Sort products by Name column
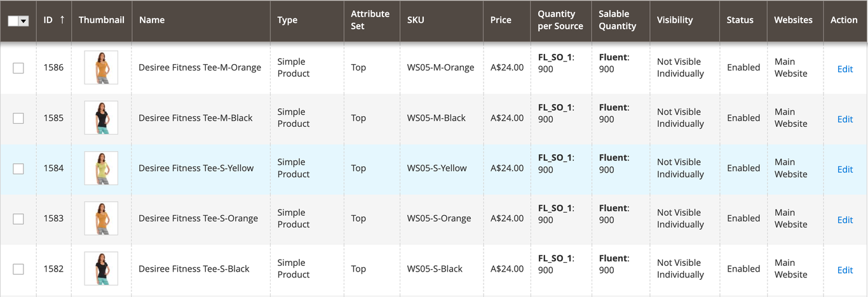Image resolution: width=868 pixels, height=297 pixels. click(152, 20)
